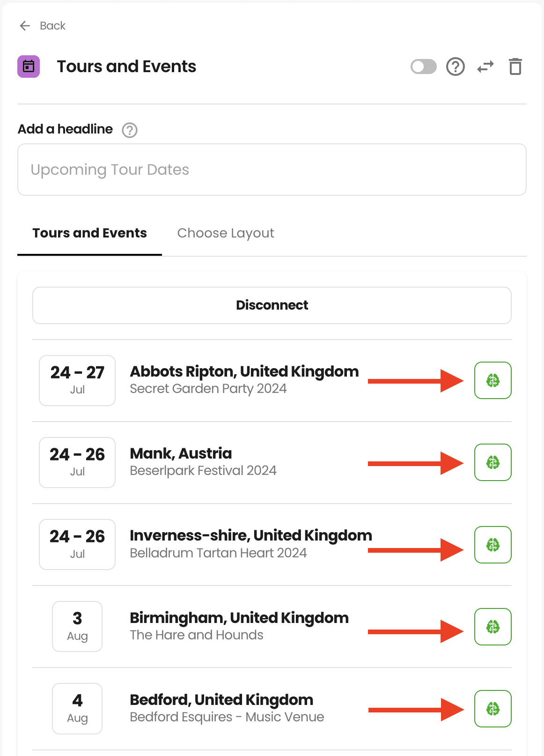Select the 3 Aug date box
This screenshot has height=756, width=544.
pos(77,626)
